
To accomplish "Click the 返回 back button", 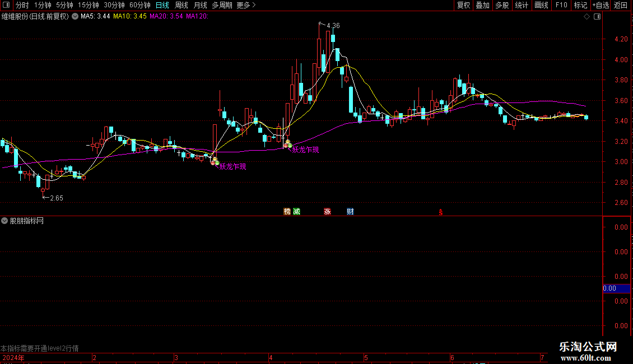I will pos(621,5).
